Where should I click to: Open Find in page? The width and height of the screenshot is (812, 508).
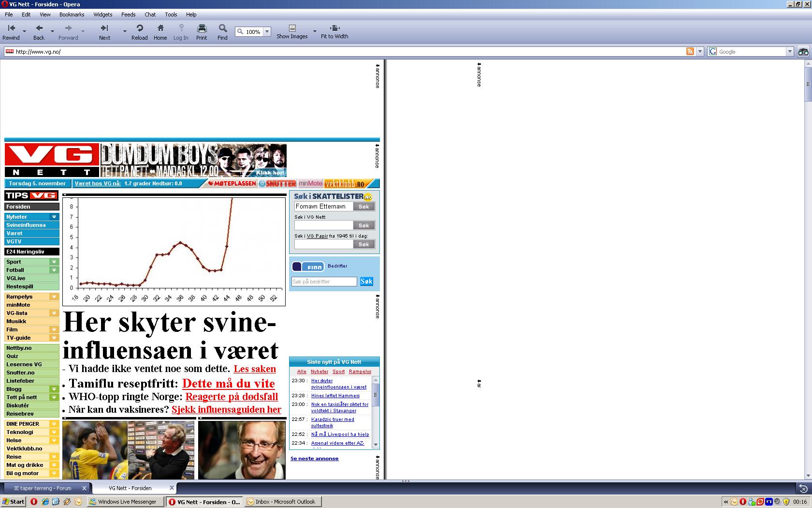pos(222,32)
